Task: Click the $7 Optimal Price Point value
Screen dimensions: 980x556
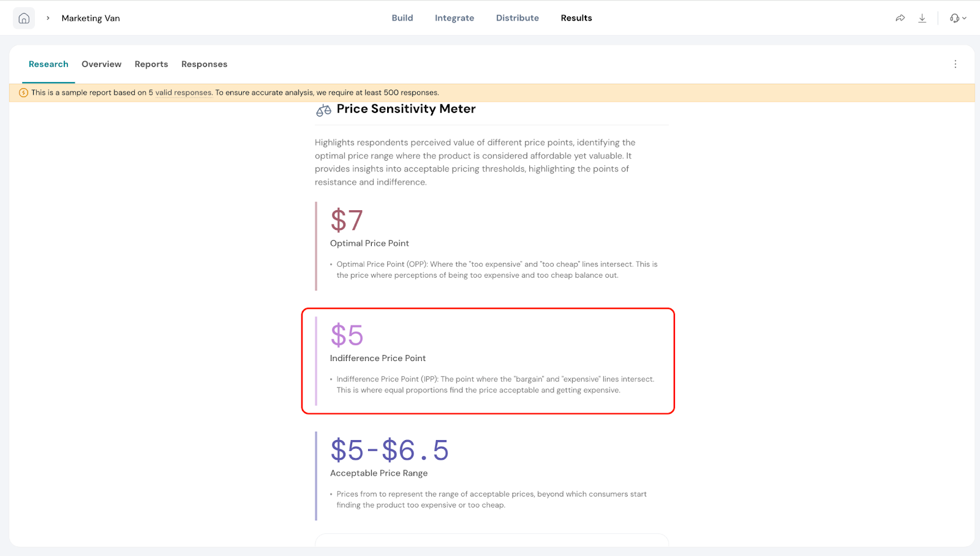Action: (x=347, y=221)
